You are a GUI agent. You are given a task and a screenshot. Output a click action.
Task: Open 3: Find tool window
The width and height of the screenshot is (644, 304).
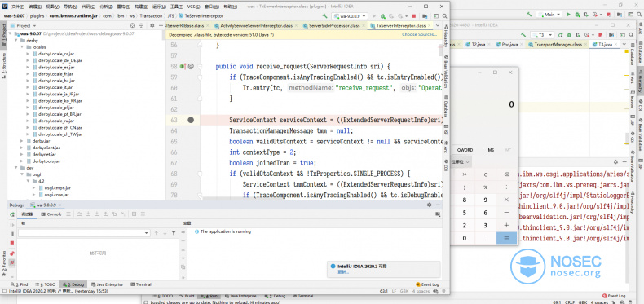(x=19, y=284)
